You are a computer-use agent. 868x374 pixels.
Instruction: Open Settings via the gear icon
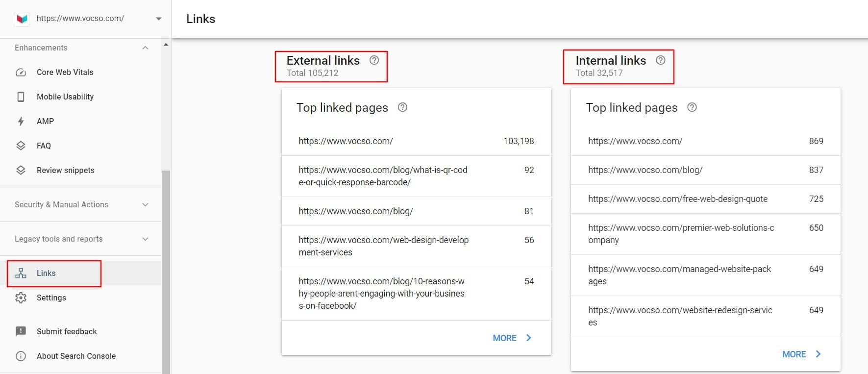[x=21, y=298]
